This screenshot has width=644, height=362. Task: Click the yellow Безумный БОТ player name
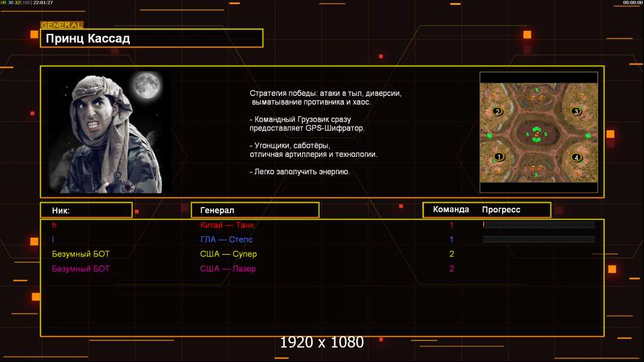click(81, 254)
